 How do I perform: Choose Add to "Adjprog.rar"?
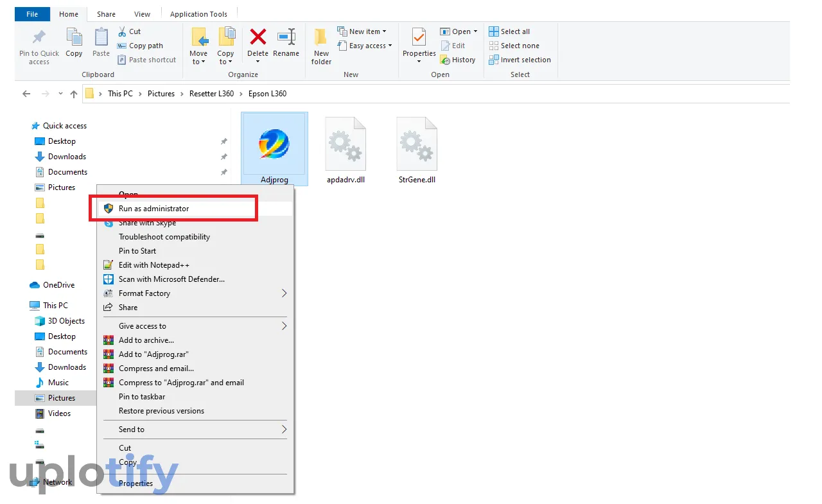(x=196, y=354)
